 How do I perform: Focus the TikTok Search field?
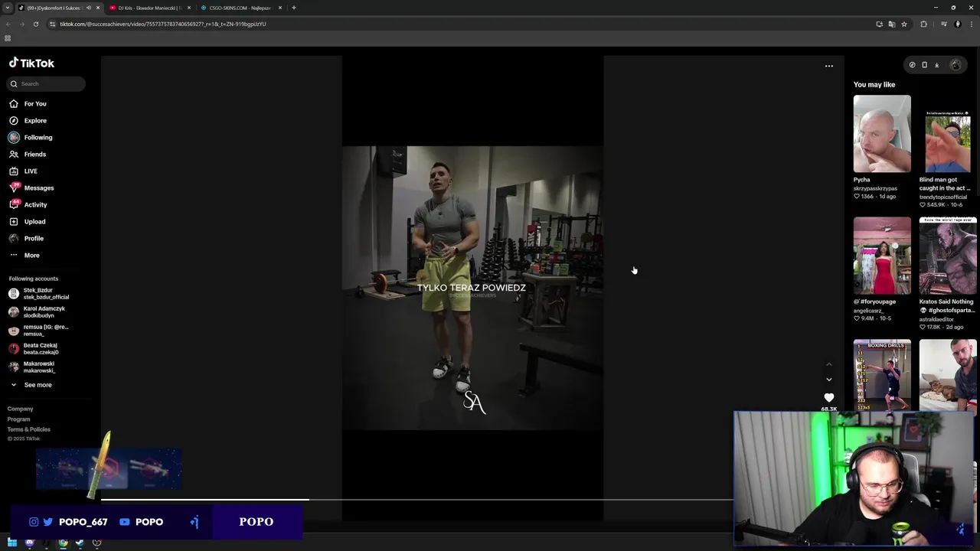47,83
